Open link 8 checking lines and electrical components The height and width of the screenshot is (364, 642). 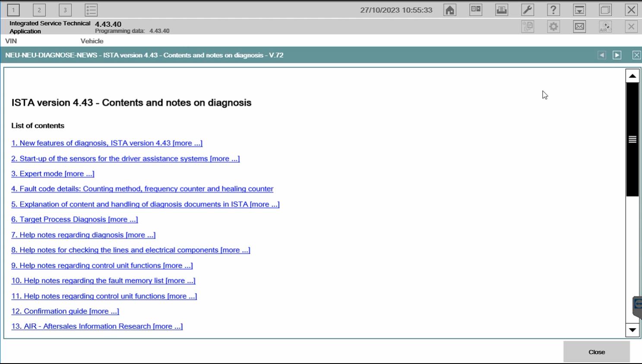point(130,250)
